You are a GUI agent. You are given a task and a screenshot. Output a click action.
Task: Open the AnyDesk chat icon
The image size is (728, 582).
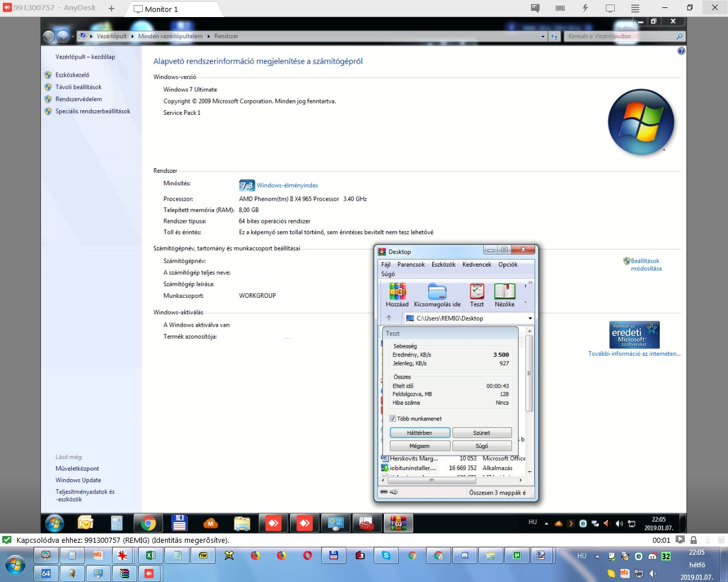tap(535, 9)
